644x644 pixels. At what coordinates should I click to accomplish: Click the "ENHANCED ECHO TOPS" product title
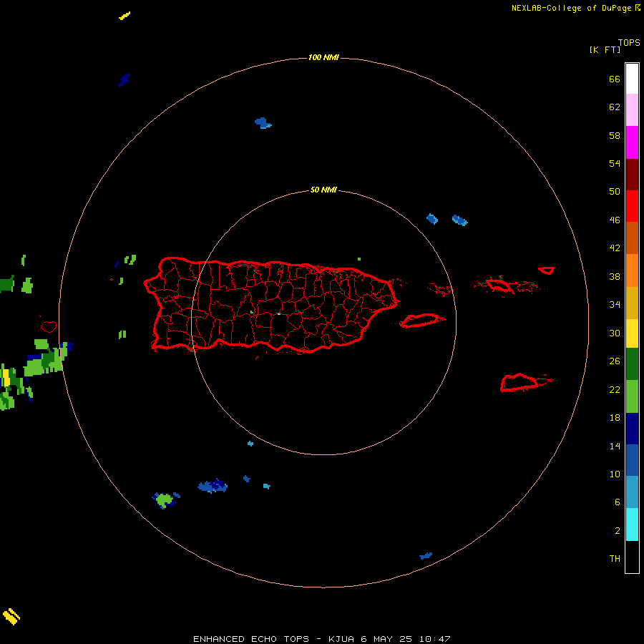[251, 639]
